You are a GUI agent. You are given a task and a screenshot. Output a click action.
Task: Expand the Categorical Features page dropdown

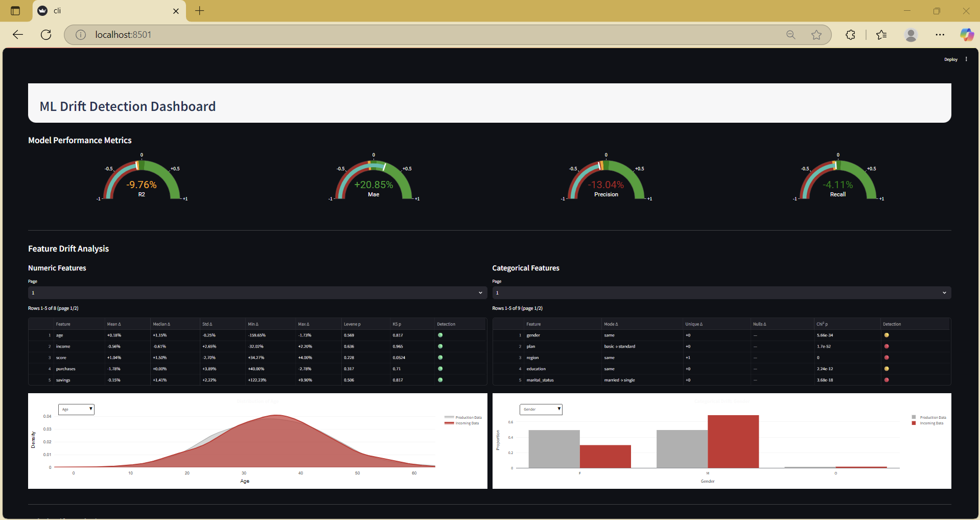pos(721,293)
